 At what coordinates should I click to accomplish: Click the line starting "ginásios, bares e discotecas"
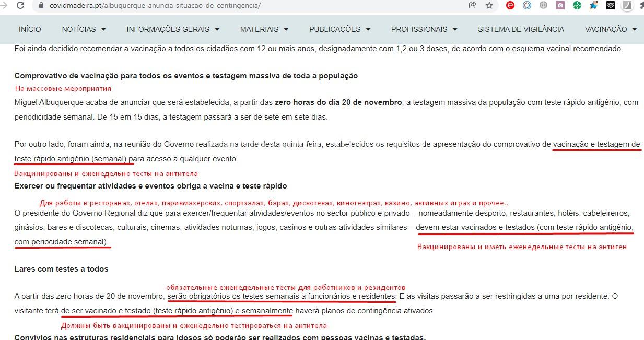click(324, 228)
